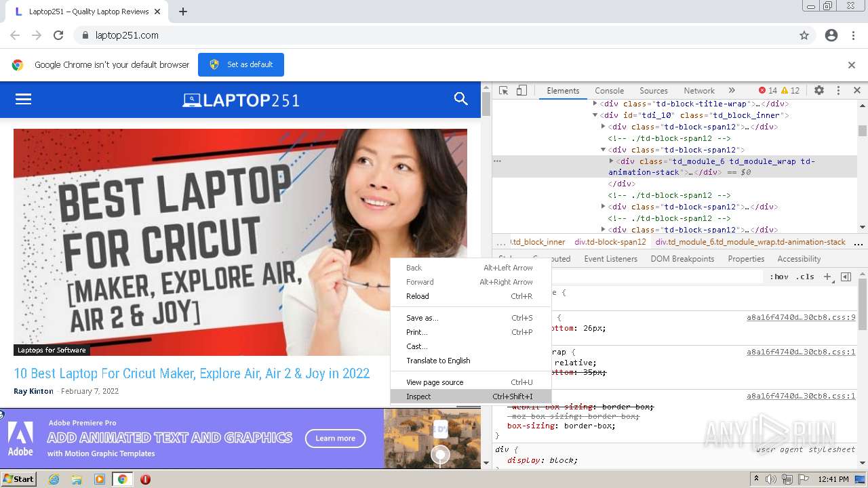868x488 pixels.
Task: Go back using browser back arrow
Action: (15, 35)
